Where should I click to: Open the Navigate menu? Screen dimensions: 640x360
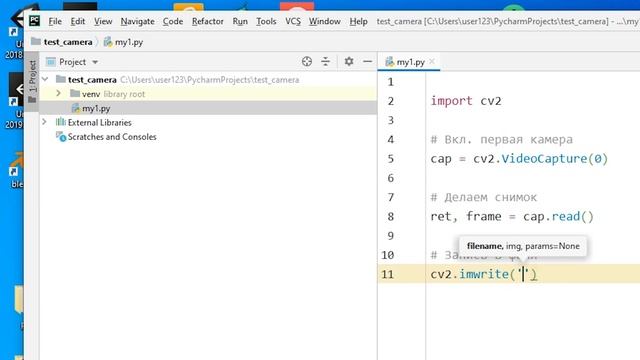tap(138, 21)
